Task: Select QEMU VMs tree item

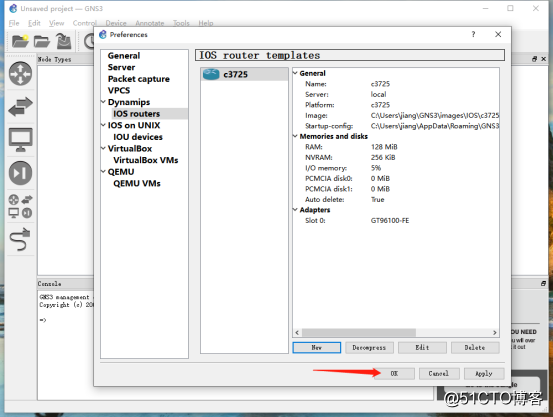Action: point(137,183)
